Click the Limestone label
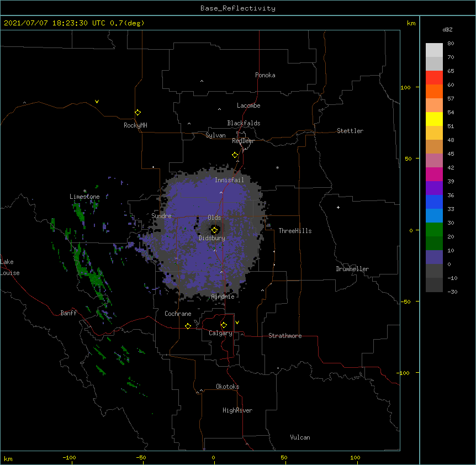Screen dimensions: 476x465 [84, 197]
